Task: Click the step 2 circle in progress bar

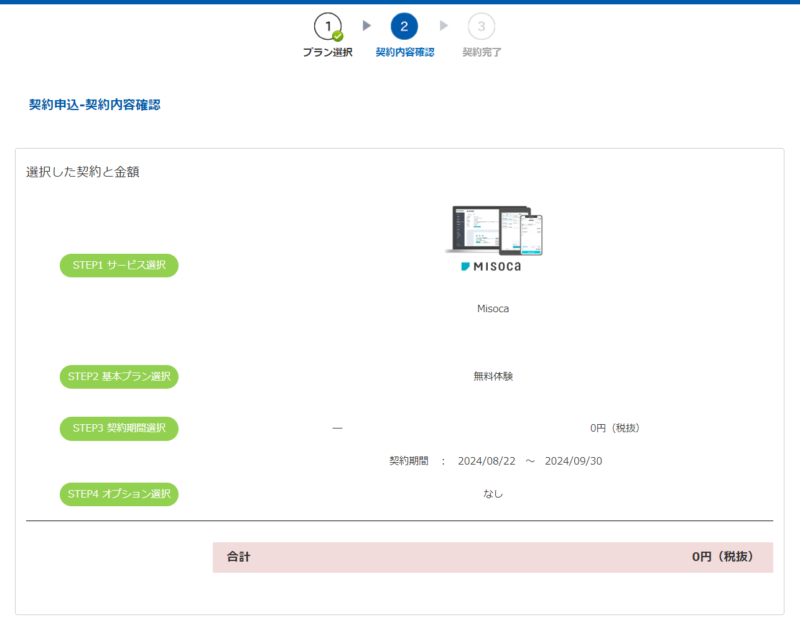Action: pyautogui.click(x=404, y=25)
